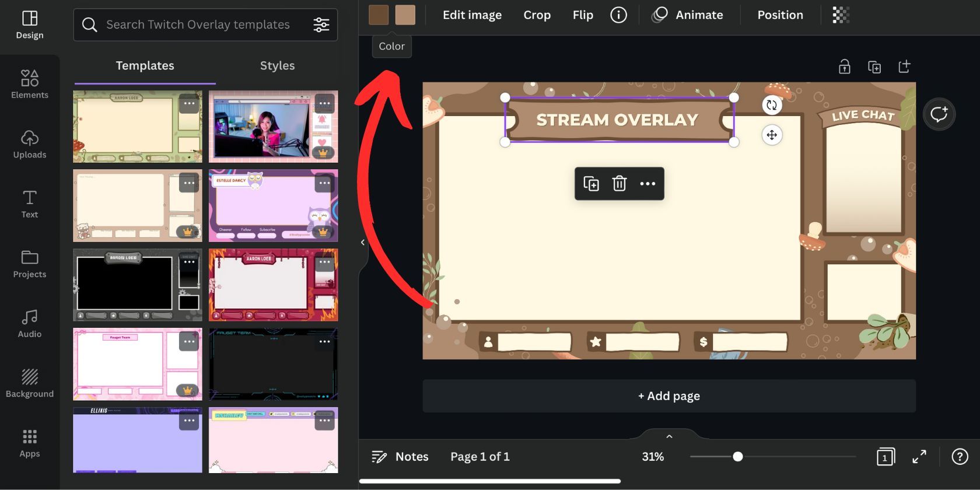Open the image info icon

click(618, 15)
